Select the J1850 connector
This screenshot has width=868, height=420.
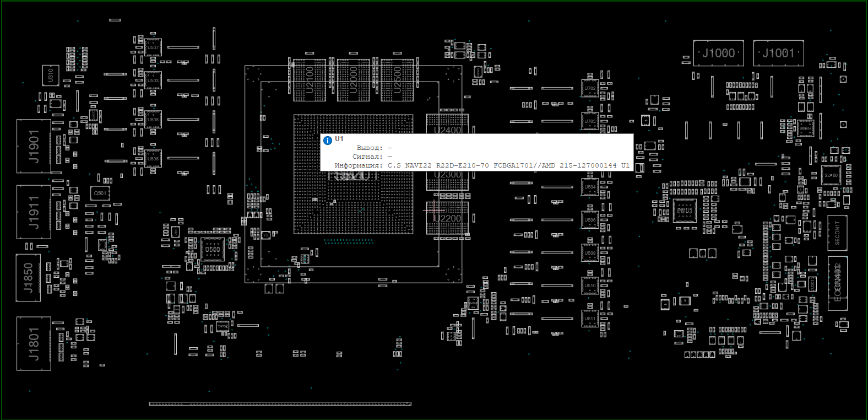[x=28, y=278]
